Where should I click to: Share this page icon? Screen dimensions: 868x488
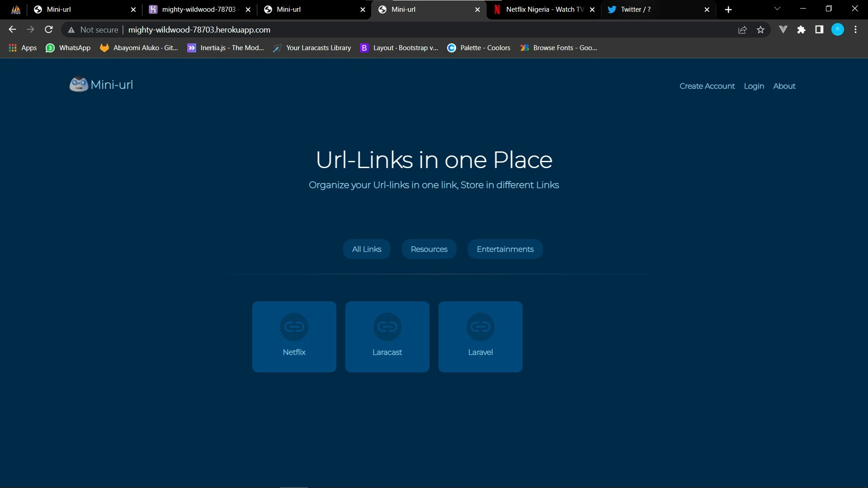tap(742, 30)
